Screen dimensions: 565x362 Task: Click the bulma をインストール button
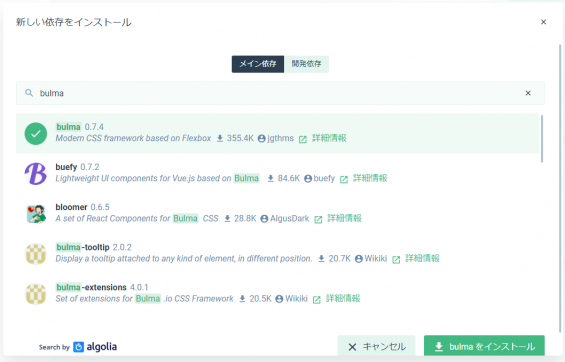coord(484,347)
